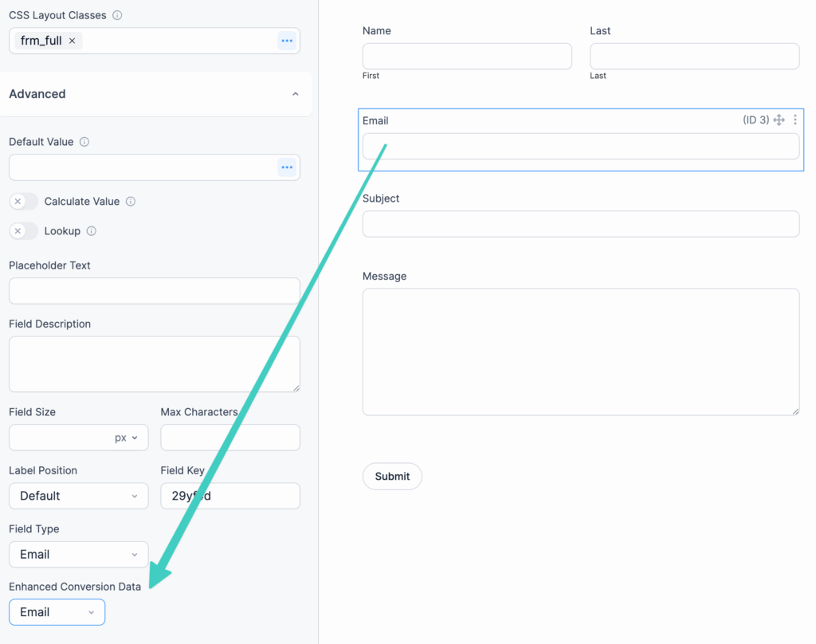The height and width of the screenshot is (644, 816).
Task: Click the move handle on the Email field
Action: pos(779,120)
